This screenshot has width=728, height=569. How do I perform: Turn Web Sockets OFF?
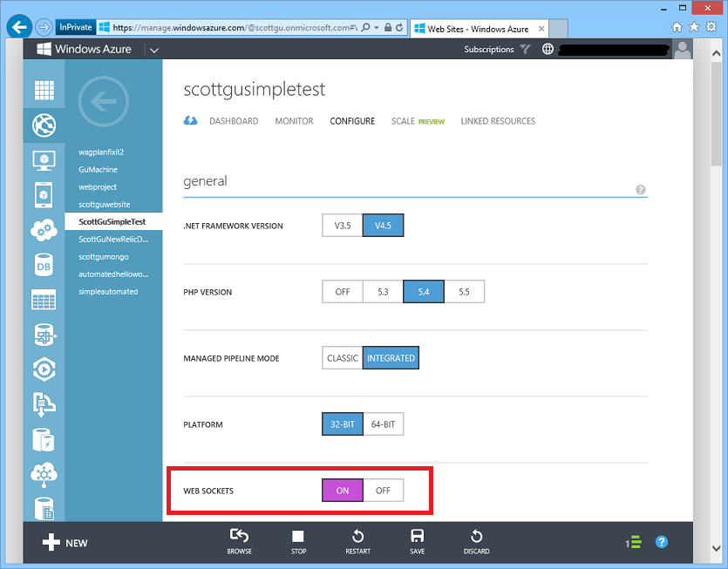click(x=383, y=491)
